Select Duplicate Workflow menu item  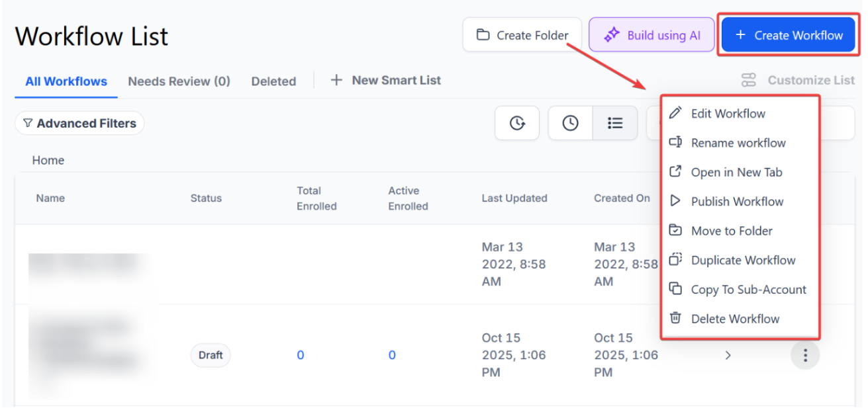pyautogui.click(x=743, y=260)
